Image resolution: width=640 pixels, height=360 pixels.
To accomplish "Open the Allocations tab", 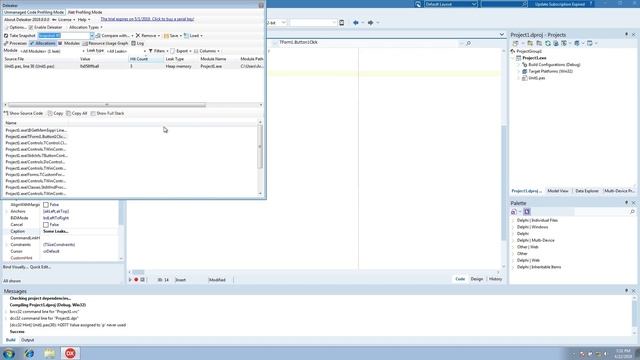I will pyautogui.click(x=42, y=43).
